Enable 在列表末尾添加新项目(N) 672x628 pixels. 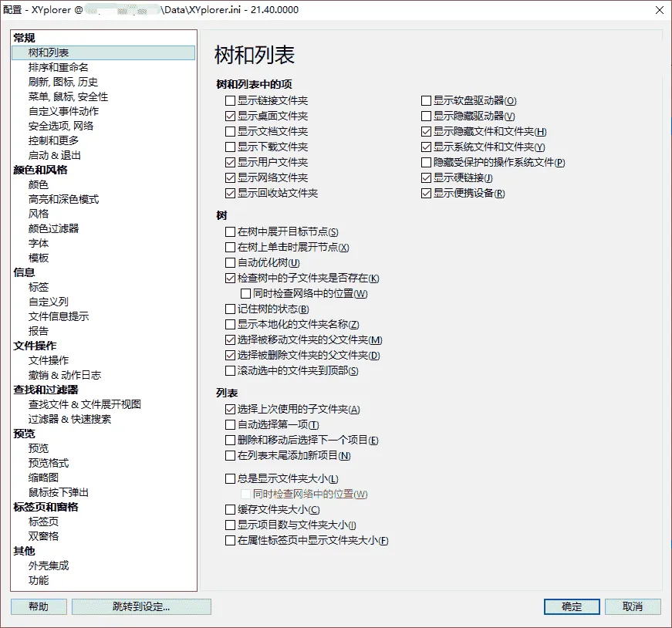pos(230,456)
